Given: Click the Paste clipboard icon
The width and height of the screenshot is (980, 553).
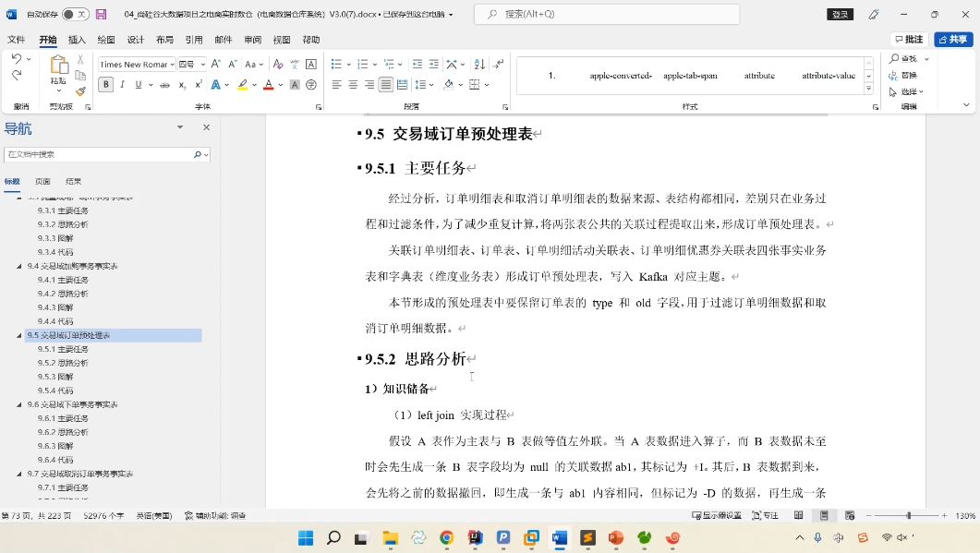Looking at the screenshot, I should coord(58,66).
